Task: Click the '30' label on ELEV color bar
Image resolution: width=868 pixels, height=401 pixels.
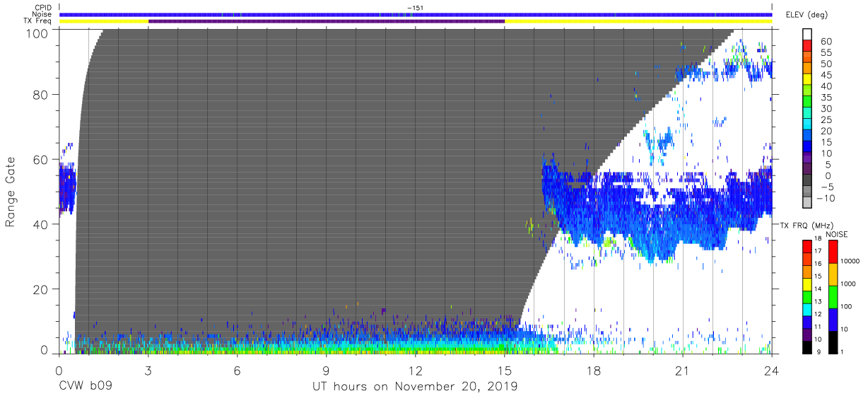Action: (x=826, y=109)
